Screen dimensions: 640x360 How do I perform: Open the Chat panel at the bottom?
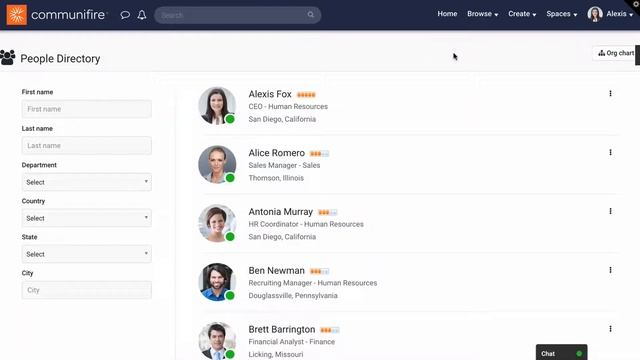561,353
